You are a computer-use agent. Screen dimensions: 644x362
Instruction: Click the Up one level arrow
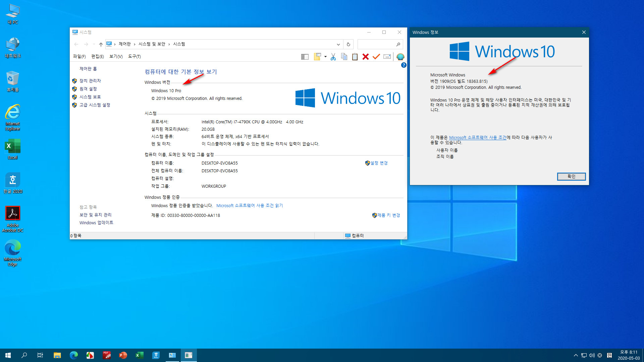pos(101,44)
